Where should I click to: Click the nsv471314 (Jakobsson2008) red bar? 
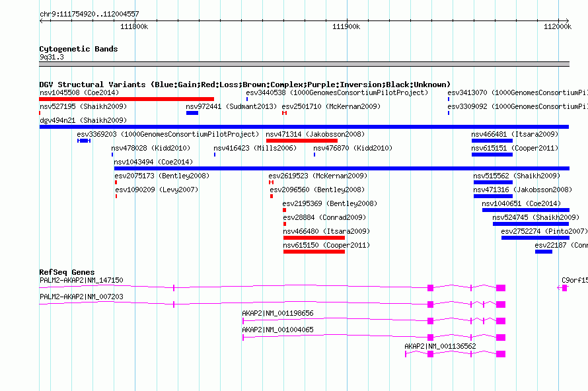301,141
